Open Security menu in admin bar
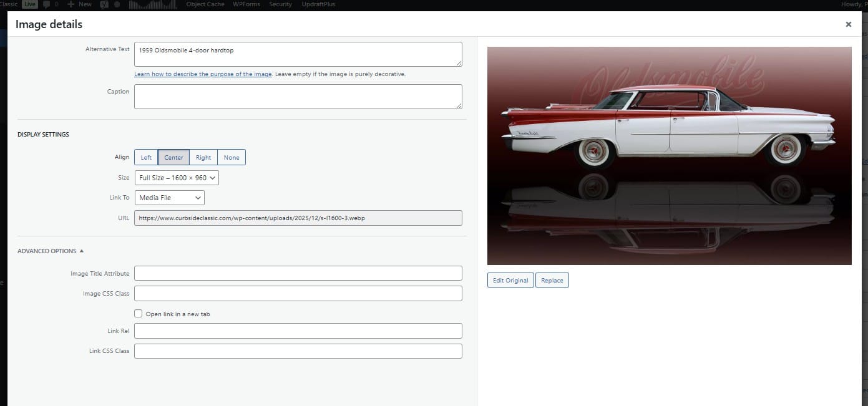The image size is (868, 406). pyautogui.click(x=280, y=4)
